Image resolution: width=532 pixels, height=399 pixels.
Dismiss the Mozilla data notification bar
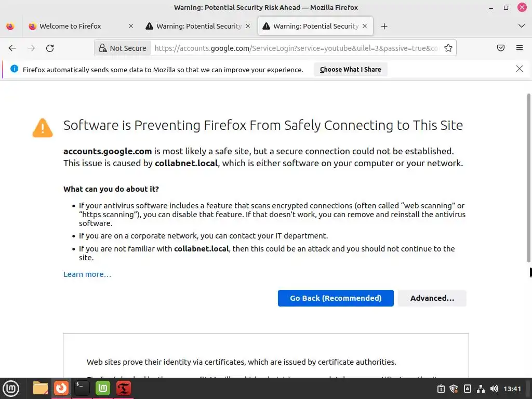(519, 69)
